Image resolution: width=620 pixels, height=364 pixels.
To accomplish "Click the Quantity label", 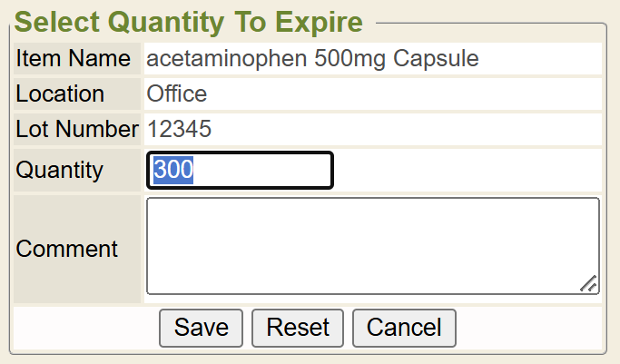I will click(60, 171).
